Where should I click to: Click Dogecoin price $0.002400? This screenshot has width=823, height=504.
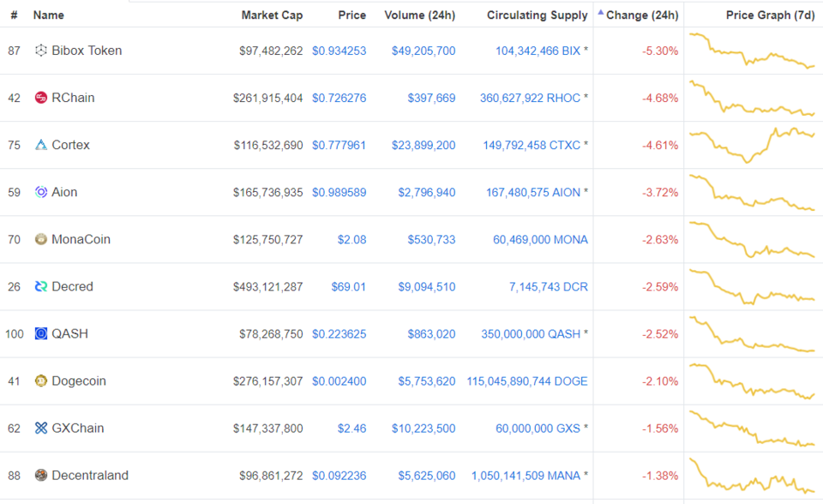tap(339, 381)
